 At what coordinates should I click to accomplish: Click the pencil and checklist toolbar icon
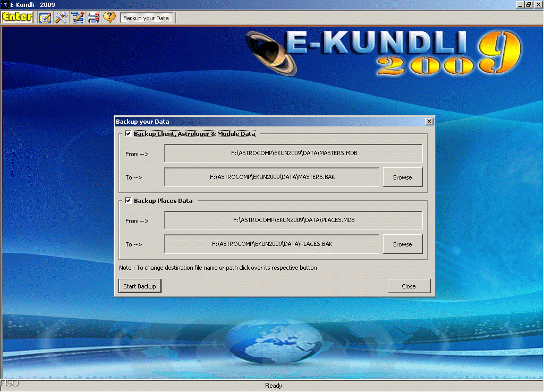[78, 18]
